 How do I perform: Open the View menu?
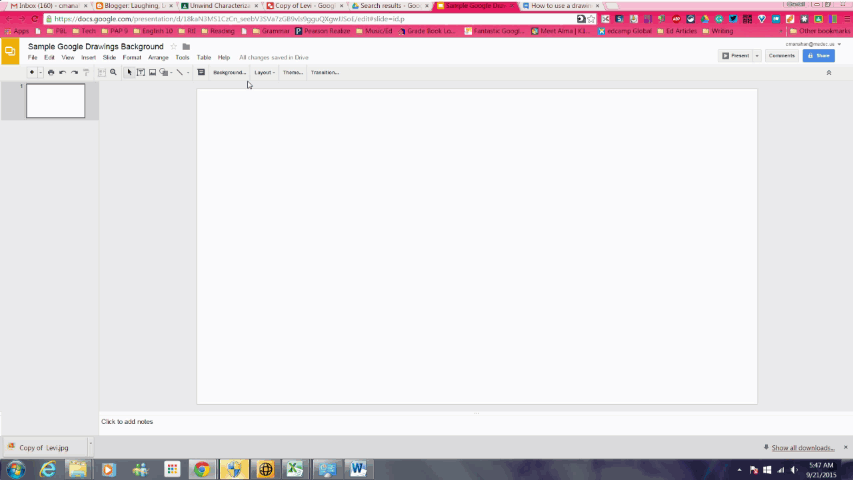(67, 58)
